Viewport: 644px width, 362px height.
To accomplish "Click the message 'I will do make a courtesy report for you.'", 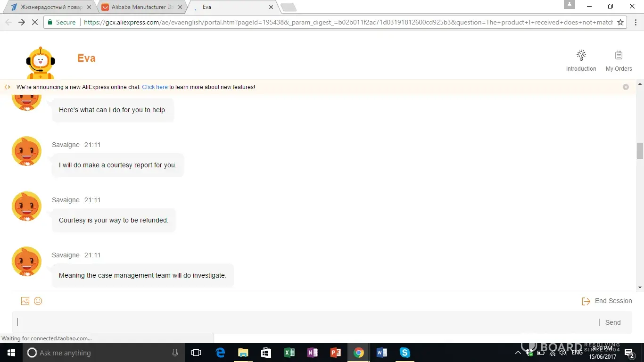I will point(117,165).
